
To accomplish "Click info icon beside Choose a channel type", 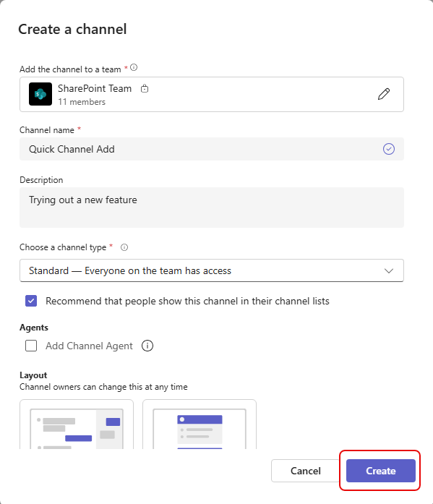I will click(124, 247).
